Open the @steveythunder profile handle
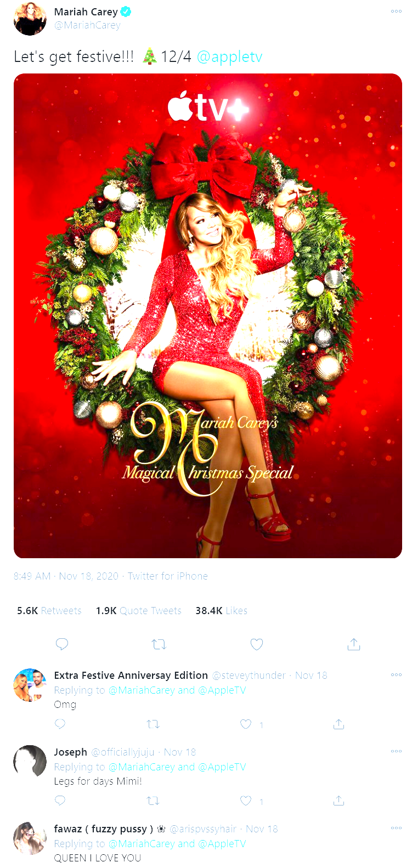 [x=249, y=676]
